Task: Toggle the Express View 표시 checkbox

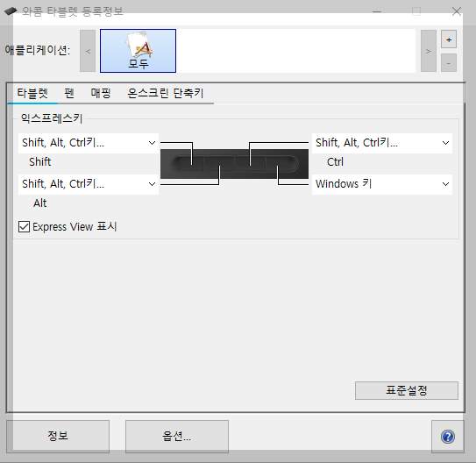Action: click(x=24, y=227)
